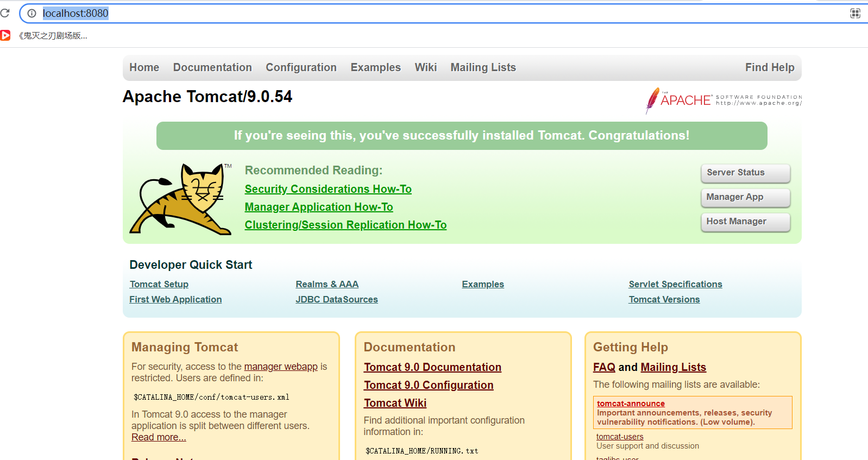Viewport: 868px width, 460px height.
Task: Click the Tomcat cat mascot image
Action: click(x=181, y=199)
